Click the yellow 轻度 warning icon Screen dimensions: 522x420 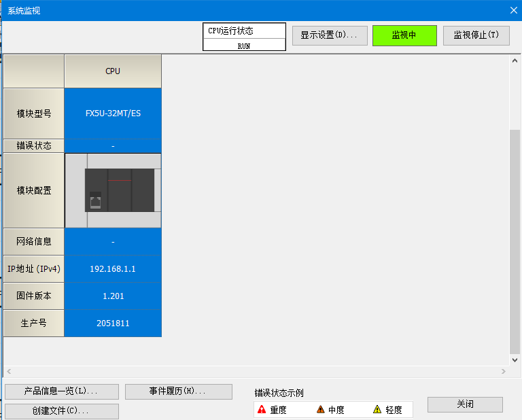click(x=377, y=409)
